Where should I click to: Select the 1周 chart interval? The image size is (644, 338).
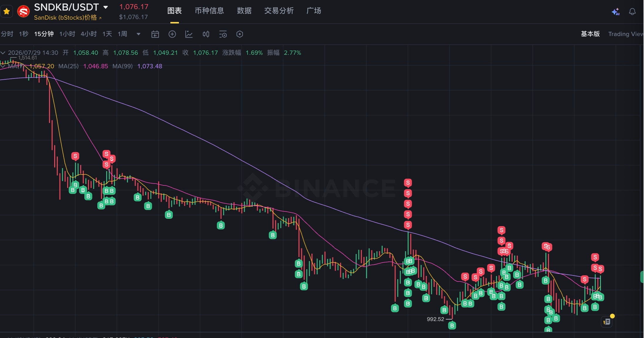tap(123, 34)
